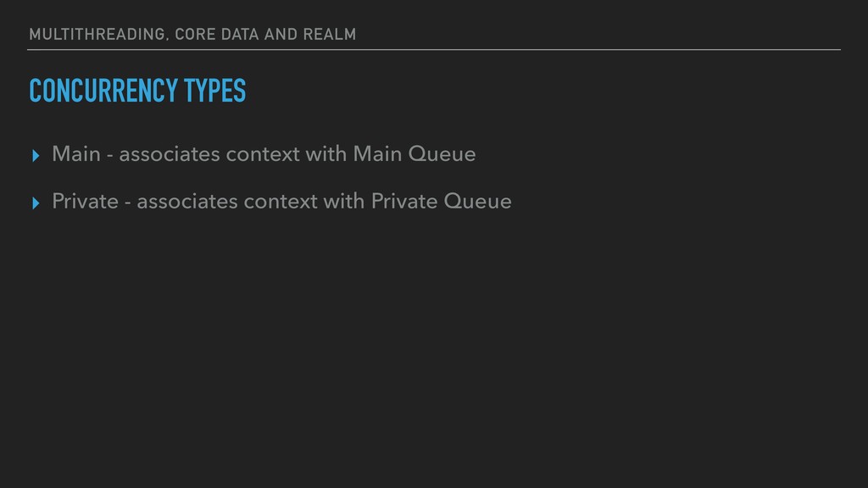
Task: Click the word MULTITHREADING in the header
Action: pos(97,34)
